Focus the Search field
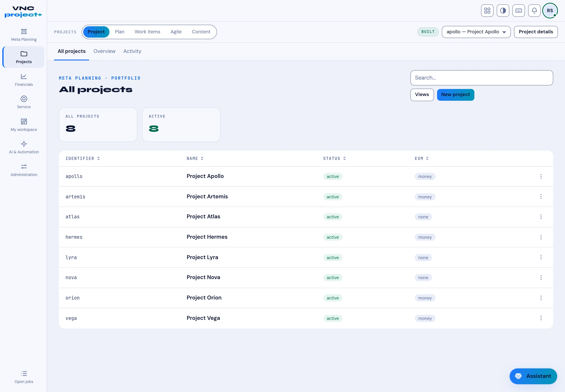 click(x=481, y=78)
